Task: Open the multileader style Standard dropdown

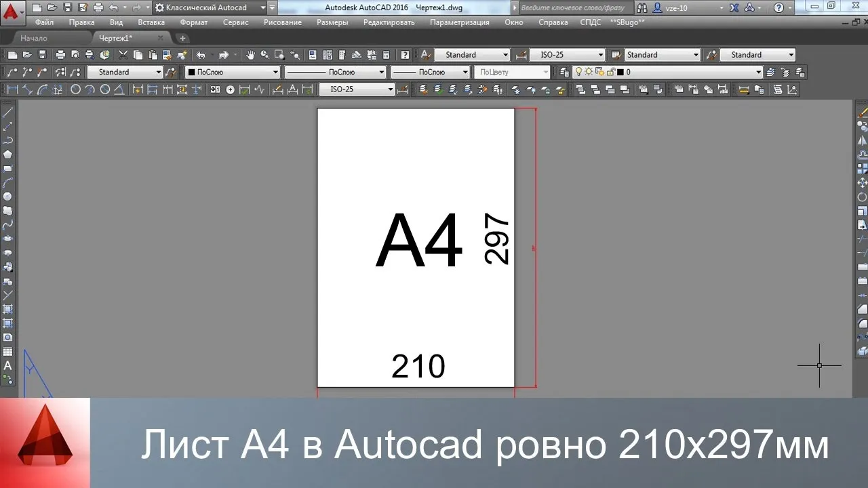Action: 758,55
